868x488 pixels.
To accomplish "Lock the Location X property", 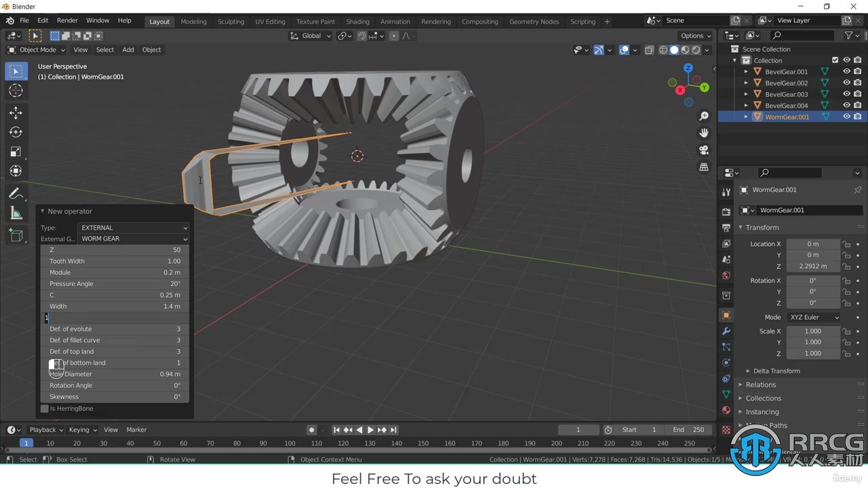I will (846, 244).
